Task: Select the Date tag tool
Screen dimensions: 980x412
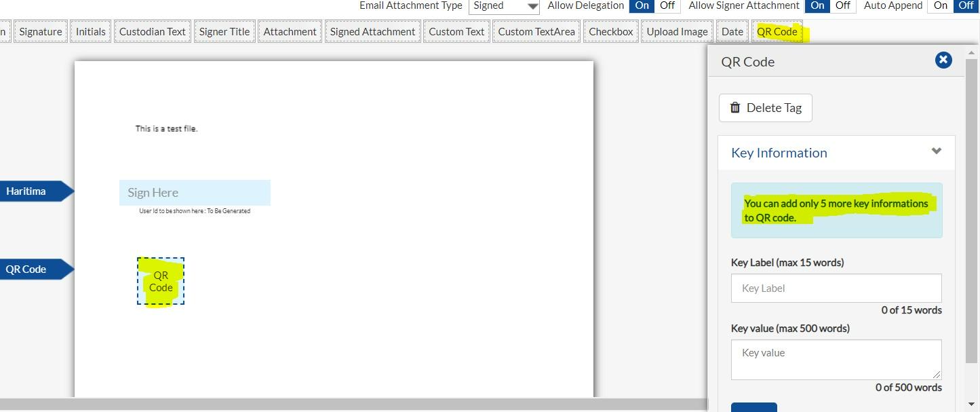Action: pyautogui.click(x=732, y=31)
